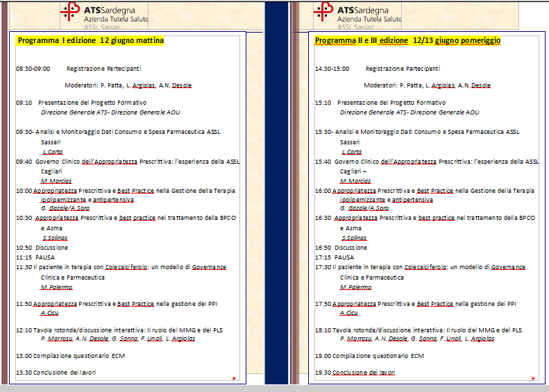Click the "11:15 PAUSA" line
The height and width of the screenshot is (392, 549).
(35, 257)
